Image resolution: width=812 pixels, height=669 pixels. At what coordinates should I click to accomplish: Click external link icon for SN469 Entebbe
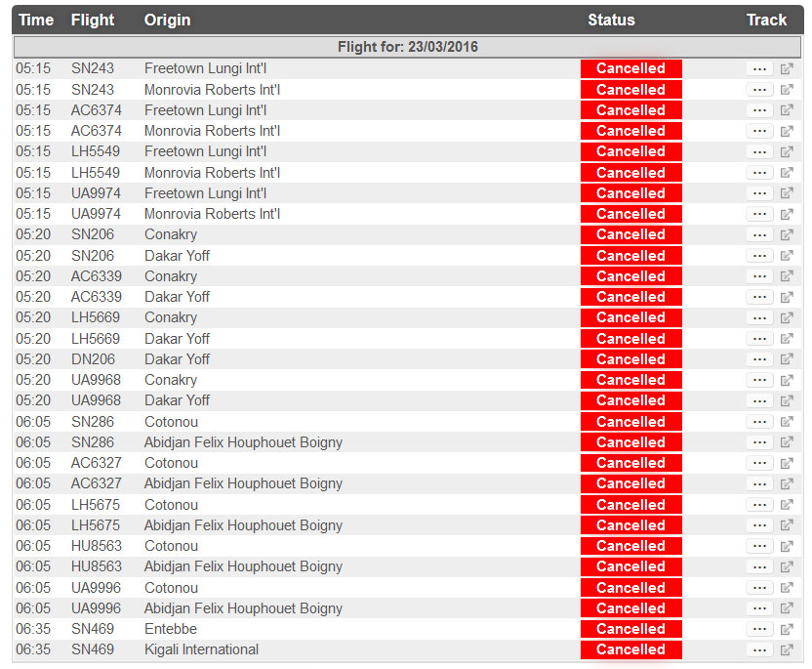pos(787,629)
